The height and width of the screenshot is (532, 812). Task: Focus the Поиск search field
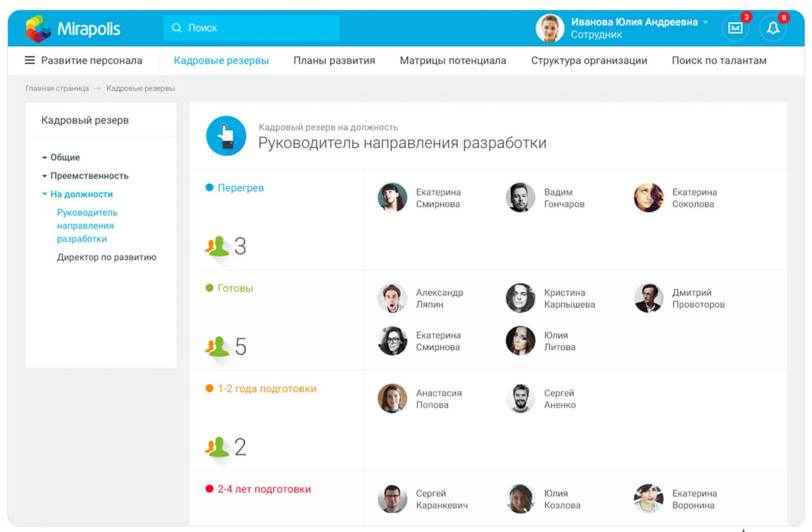coord(251,28)
